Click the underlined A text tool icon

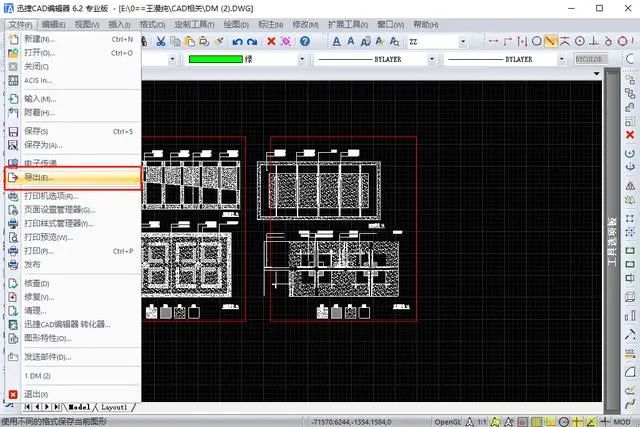336,41
